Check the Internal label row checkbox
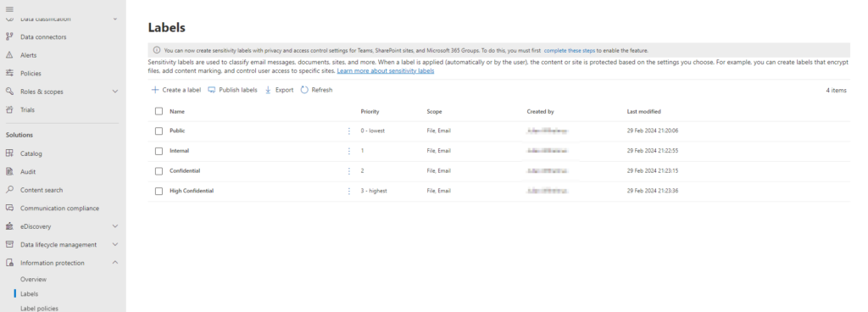 (159, 151)
